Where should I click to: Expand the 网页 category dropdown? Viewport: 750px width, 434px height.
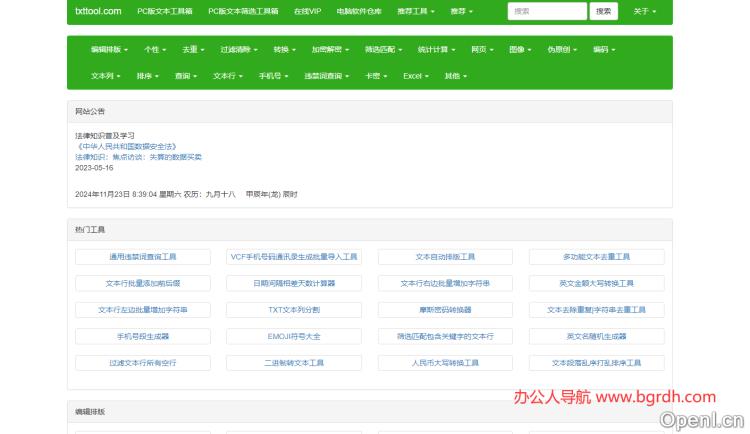click(482, 49)
